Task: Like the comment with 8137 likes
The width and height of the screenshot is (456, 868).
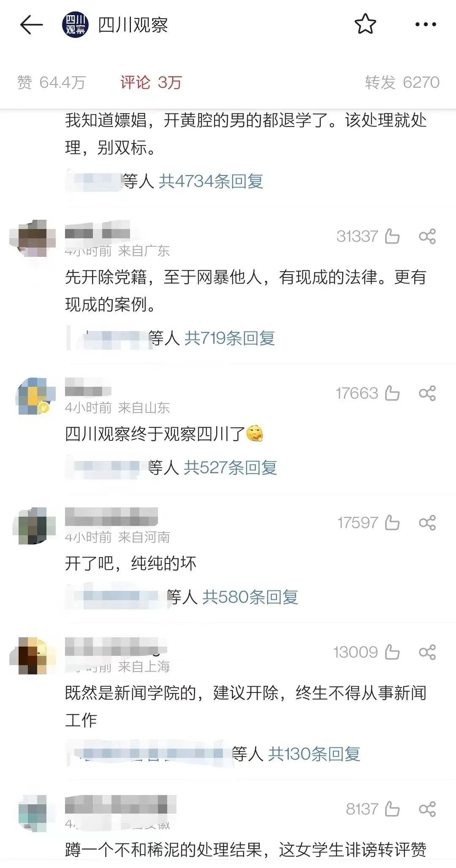Action: click(x=392, y=809)
